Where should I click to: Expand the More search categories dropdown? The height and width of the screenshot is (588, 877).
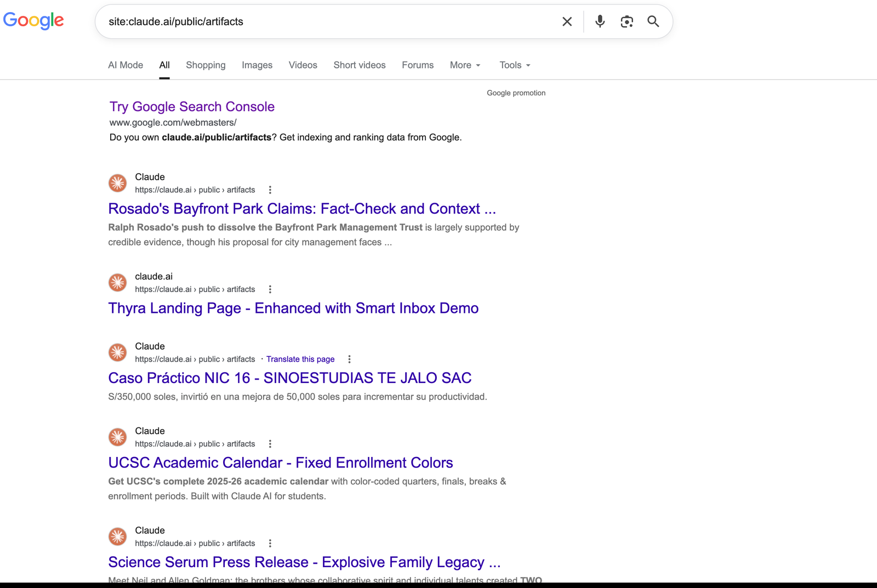coord(465,65)
